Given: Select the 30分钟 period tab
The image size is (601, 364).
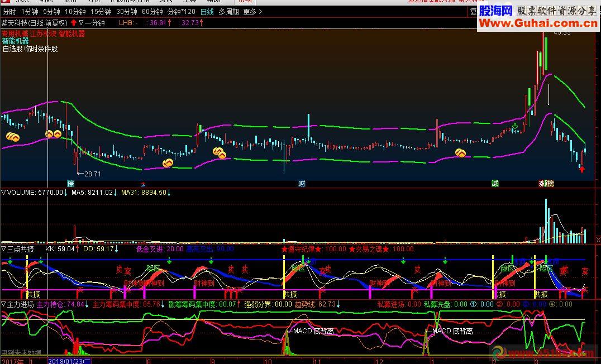Looking at the screenshot, I should click(x=126, y=12).
